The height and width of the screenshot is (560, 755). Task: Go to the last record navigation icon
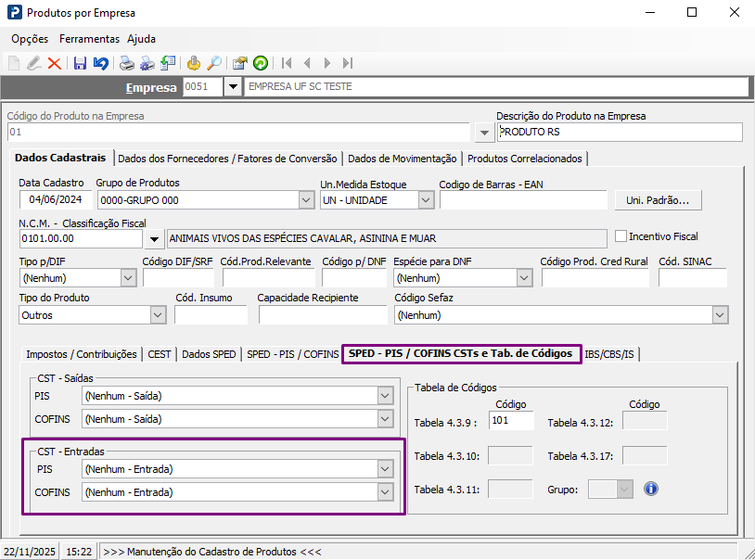point(348,63)
